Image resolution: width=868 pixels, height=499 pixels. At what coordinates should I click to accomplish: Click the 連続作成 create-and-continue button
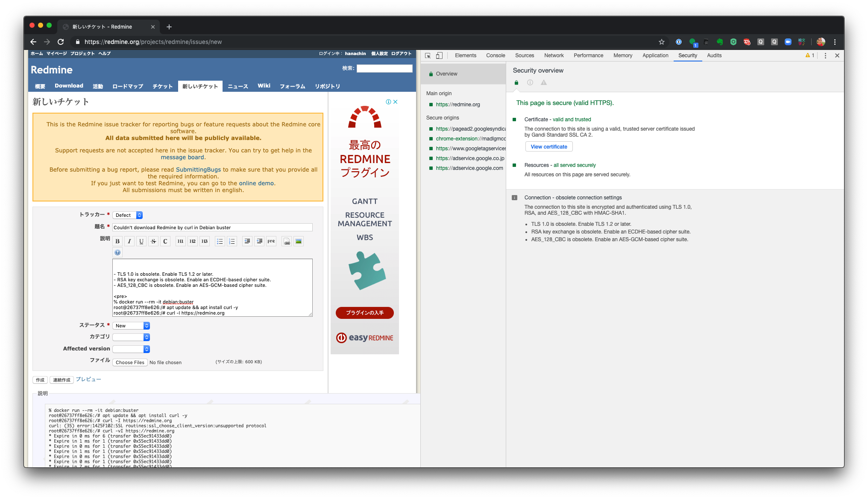(62, 380)
